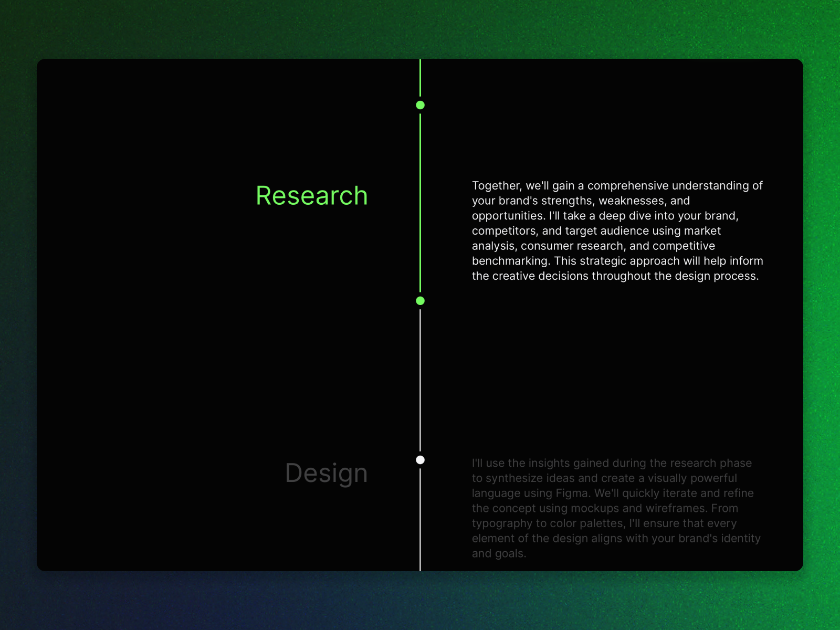Collapse the Research description paragraph
The width and height of the screenshot is (840, 630).
(617, 230)
